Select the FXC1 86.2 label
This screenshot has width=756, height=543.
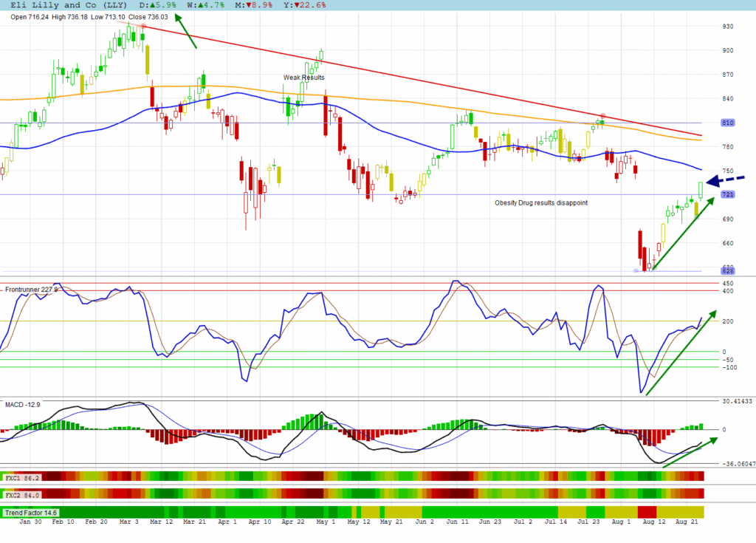[22, 478]
